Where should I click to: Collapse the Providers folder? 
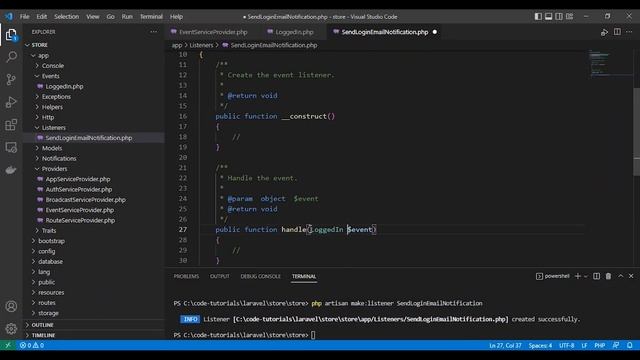[54, 169]
